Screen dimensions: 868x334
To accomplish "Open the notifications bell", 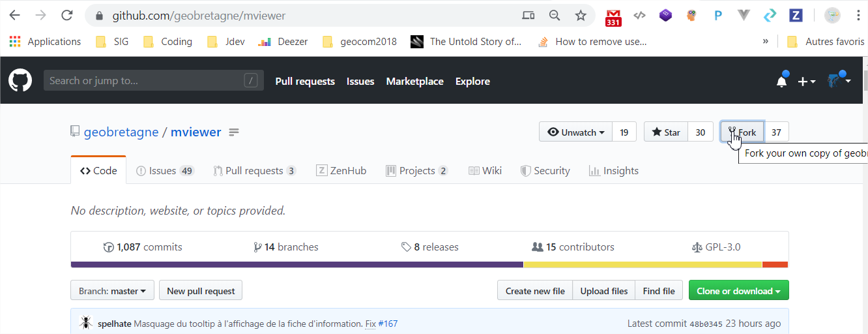I will point(781,81).
